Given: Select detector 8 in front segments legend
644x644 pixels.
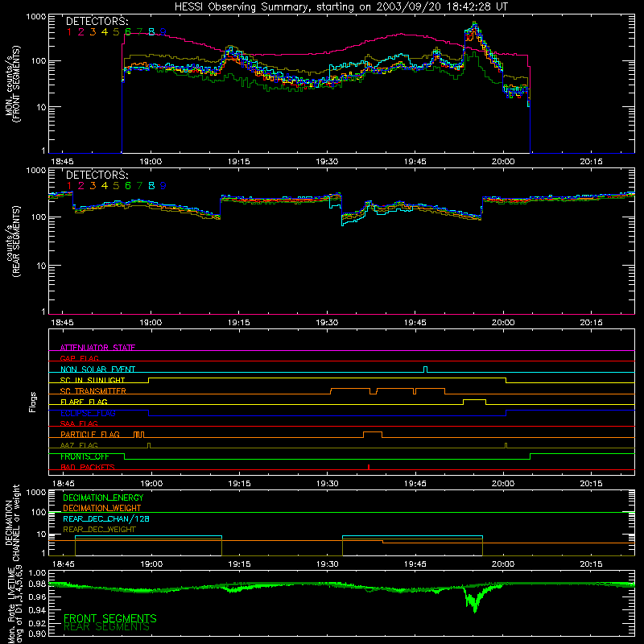Looking at the screenshot, I should tap(151, 32).
